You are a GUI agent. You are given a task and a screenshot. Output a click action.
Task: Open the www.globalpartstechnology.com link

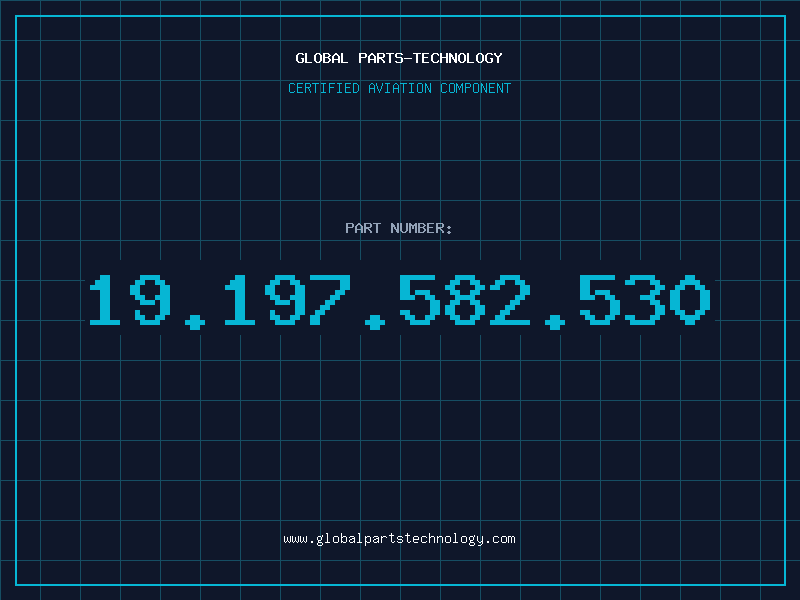[399, 539]
